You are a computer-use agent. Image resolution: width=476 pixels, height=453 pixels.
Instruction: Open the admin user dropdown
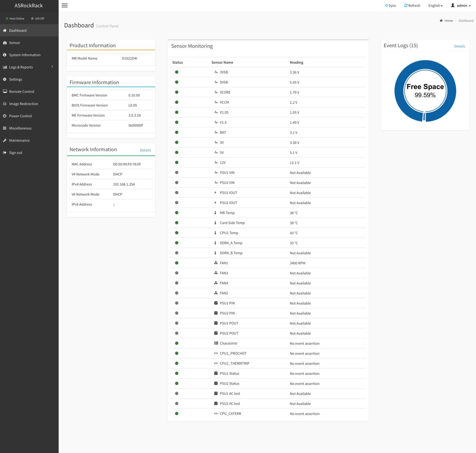pyautogui.click(x=461, y=6)
